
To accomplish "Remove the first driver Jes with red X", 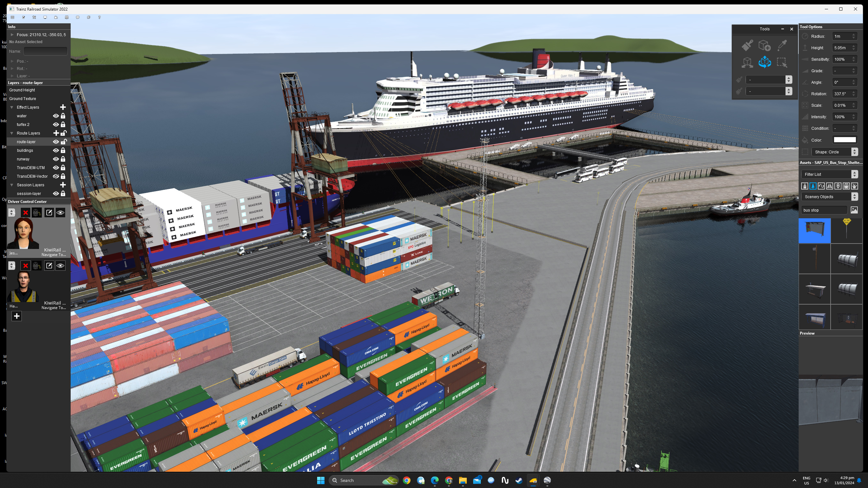I will pos(25,213).
